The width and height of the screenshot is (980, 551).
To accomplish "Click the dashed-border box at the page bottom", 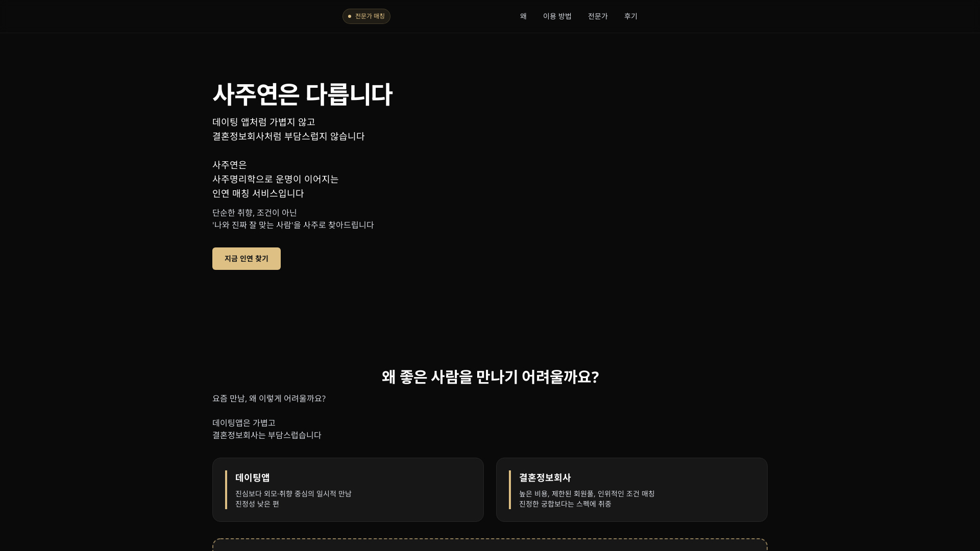I will [x=490, y=545].
